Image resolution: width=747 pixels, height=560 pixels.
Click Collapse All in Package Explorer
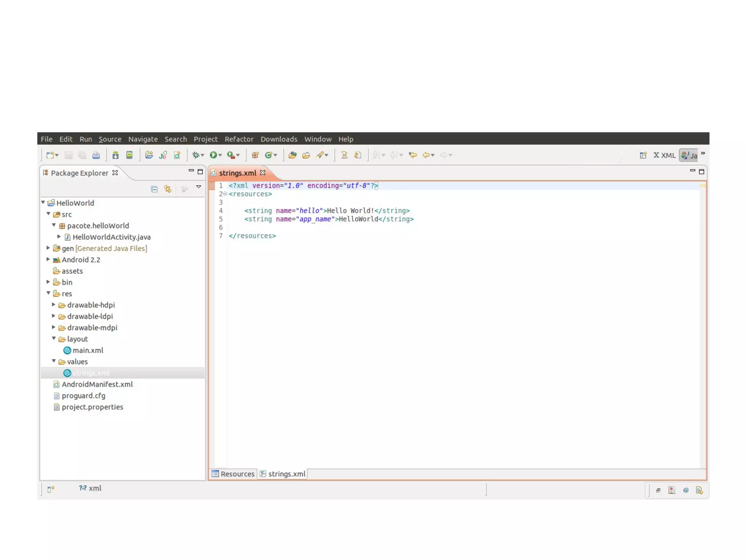[154, 189]
